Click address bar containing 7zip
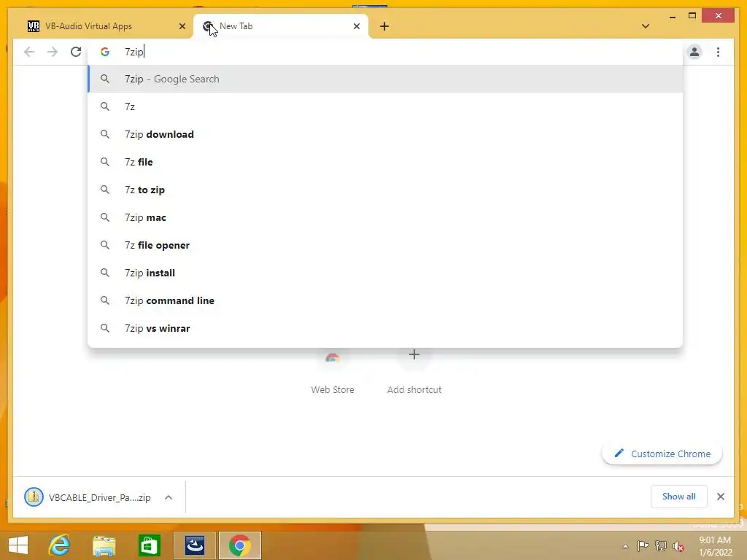 [386, 52]
